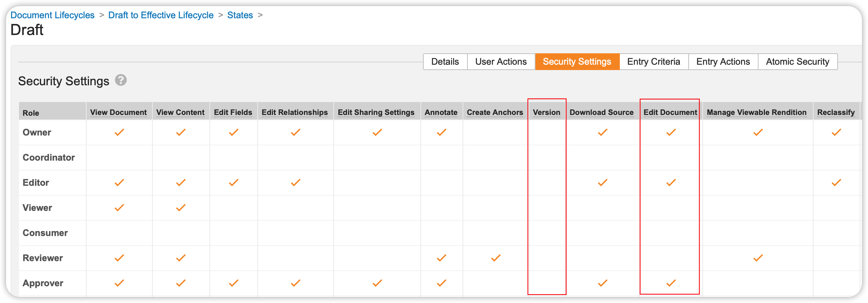Click Approver's Edit Document checkmark
Viewport: 868px width, 303px height.
(x=671, y=283)
